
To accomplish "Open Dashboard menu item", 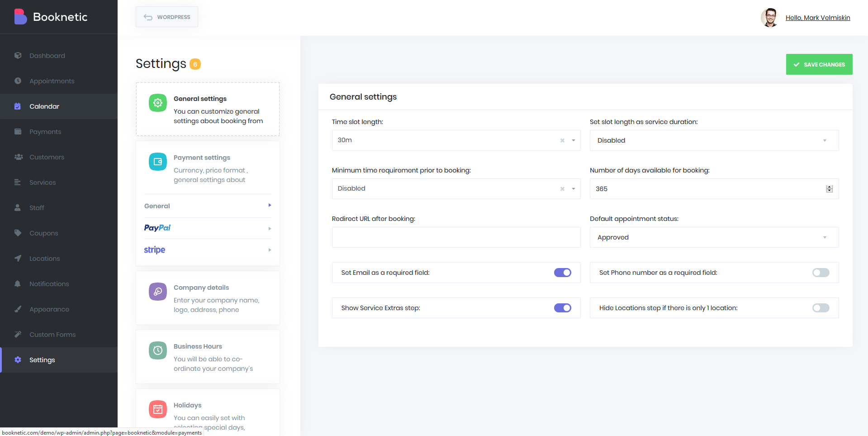I will pos(59,56).
